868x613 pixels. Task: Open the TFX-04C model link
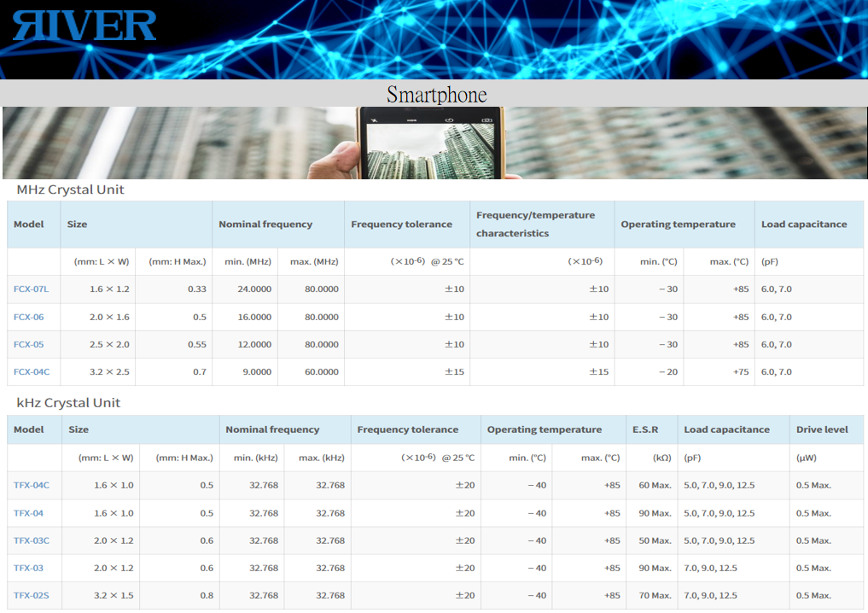[x=32, y=485]
